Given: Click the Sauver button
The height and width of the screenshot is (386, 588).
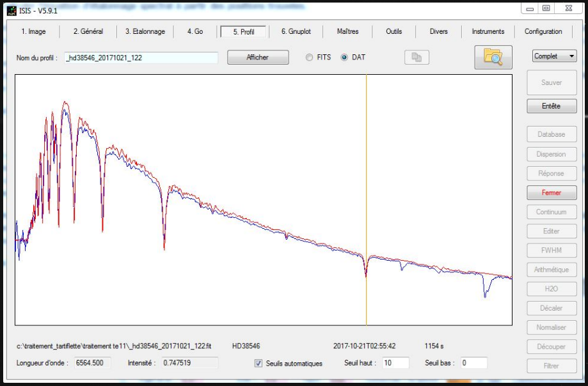Looking at the screenshot, I should click(552, 82).
